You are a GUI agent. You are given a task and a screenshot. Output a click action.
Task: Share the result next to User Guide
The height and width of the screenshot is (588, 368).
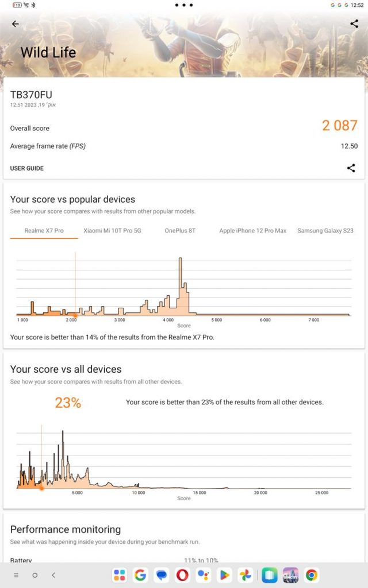pyautogui.click(x=351, y=168)
